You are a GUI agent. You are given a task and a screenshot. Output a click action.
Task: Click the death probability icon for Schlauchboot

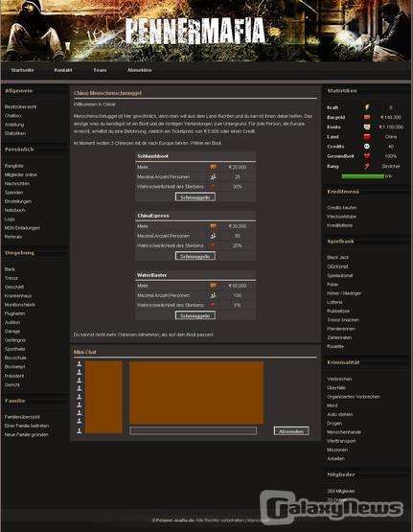tap(213, 186)
